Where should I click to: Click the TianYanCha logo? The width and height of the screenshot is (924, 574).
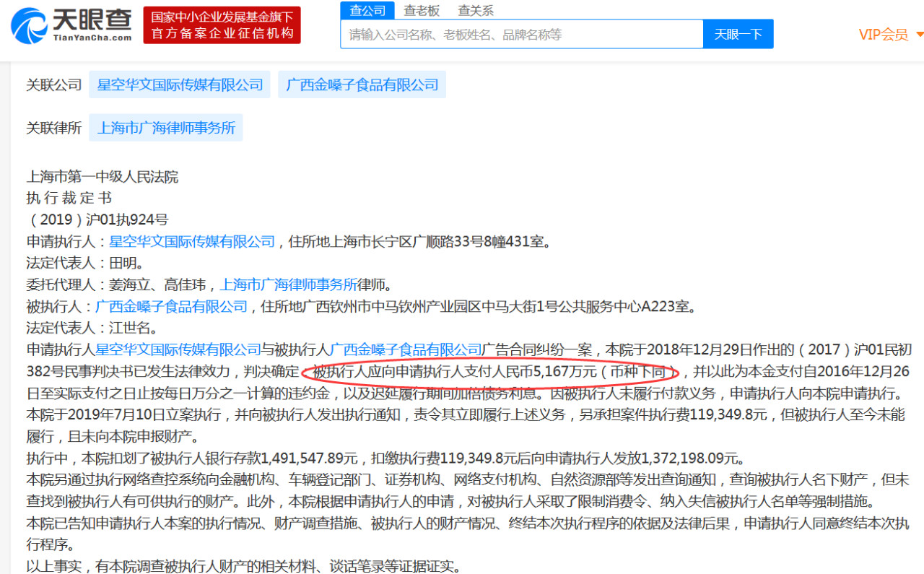(71, 25)
